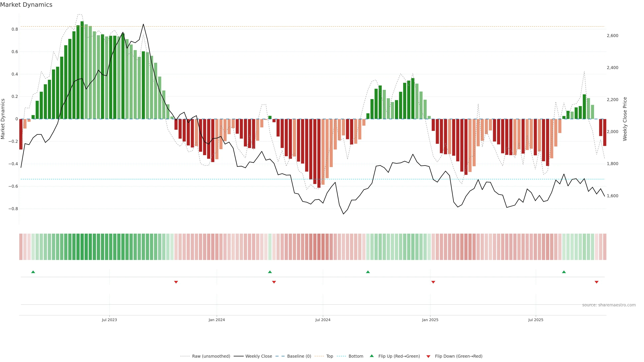Toggle the Top legend entry
The image size is (644, 362).
(330, 356)
